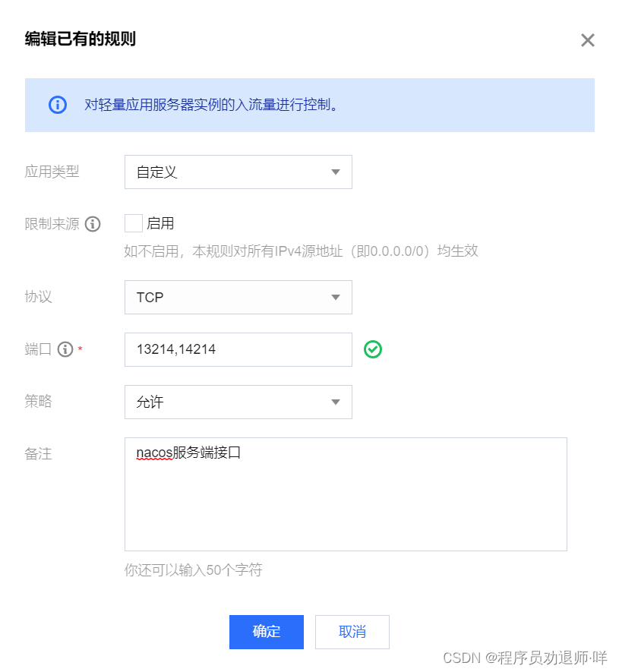Click the 确定 confirm button
The image size is (619, 672).
click(266, 632)
